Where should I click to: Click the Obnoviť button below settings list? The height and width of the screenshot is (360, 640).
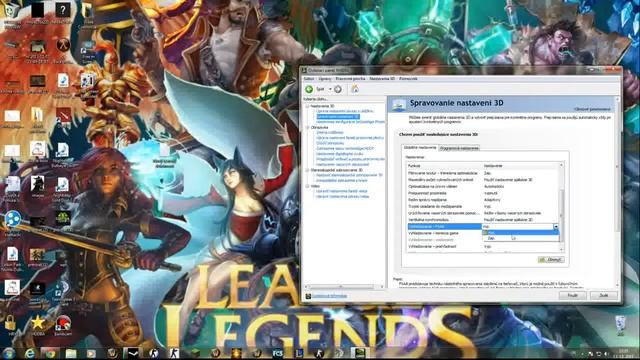click(x=551, y=260)
